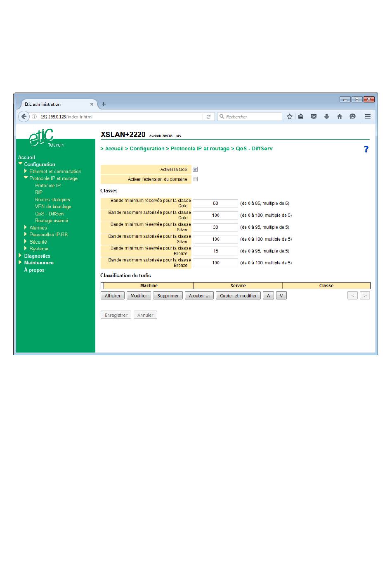Click the Configuration breadcrumb link
This screenshot has height=577, width=392.
tap(147, 149)
